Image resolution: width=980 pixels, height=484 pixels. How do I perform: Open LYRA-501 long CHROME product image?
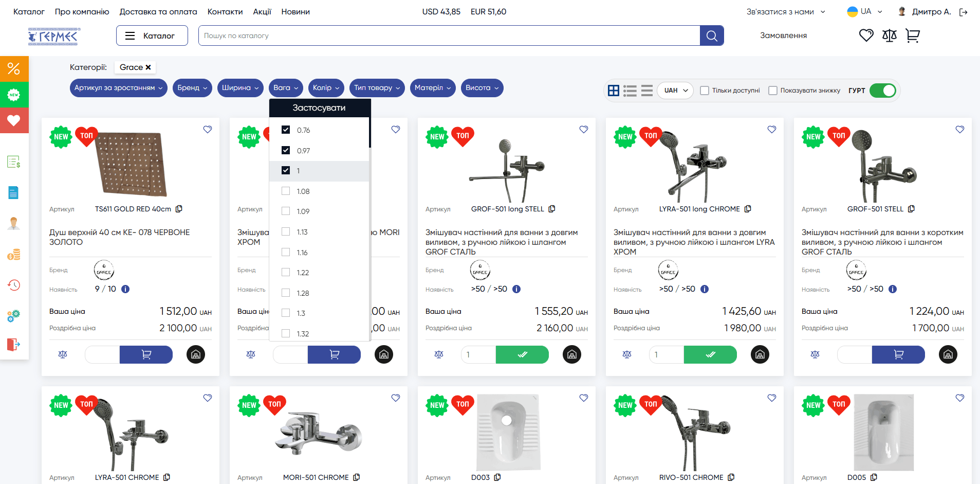[x=694, y=166]
